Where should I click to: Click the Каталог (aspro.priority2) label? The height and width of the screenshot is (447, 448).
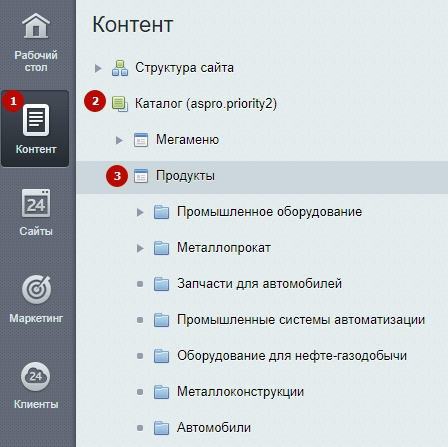click(206, 104)
